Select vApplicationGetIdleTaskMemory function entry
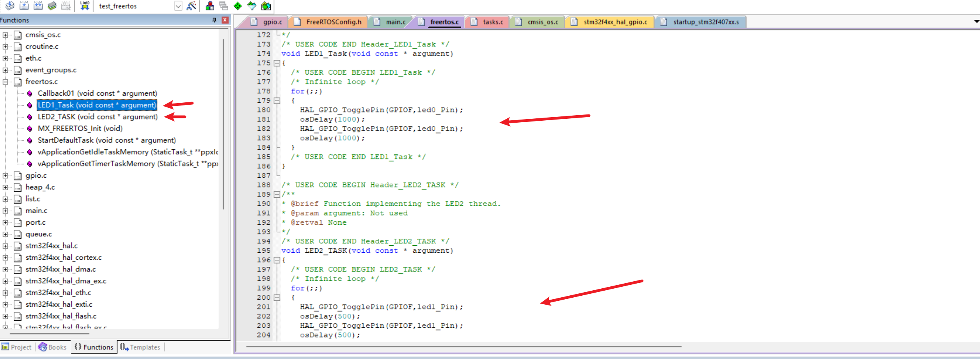 pyautogui.click(x=128, y=152)
